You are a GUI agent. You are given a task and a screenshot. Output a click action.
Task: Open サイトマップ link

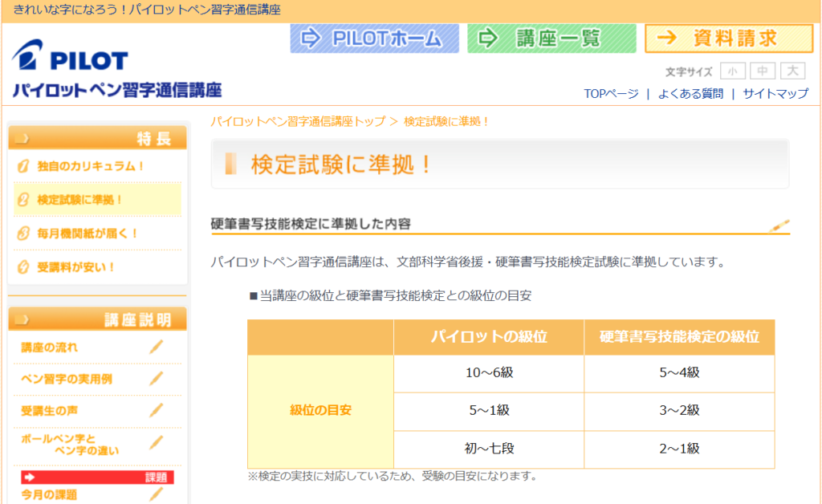(775, 94)
